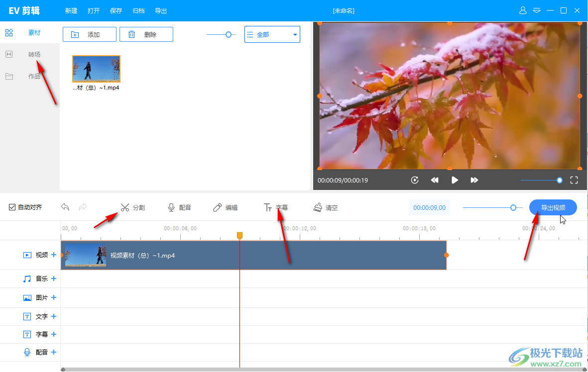The height and width of the screenshot is (372, 588).
Task: Add a 配音 track with plus icon
Action: click(x=54, y=352)
